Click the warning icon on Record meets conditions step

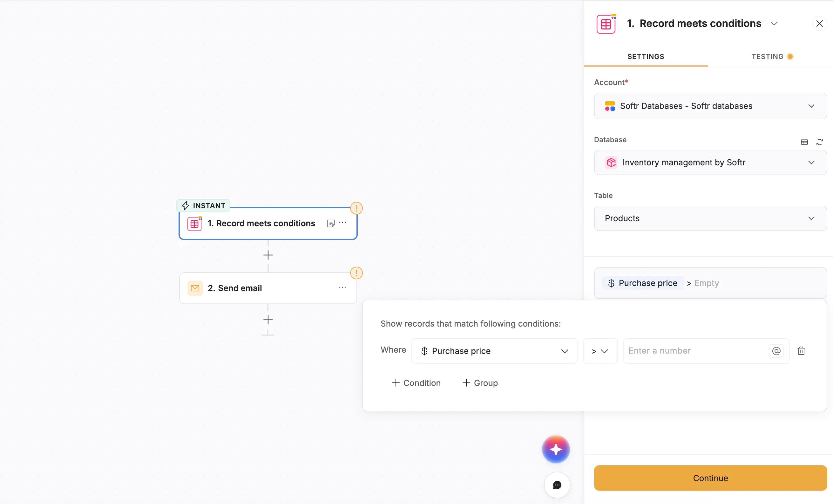click(x=356, y=208)
